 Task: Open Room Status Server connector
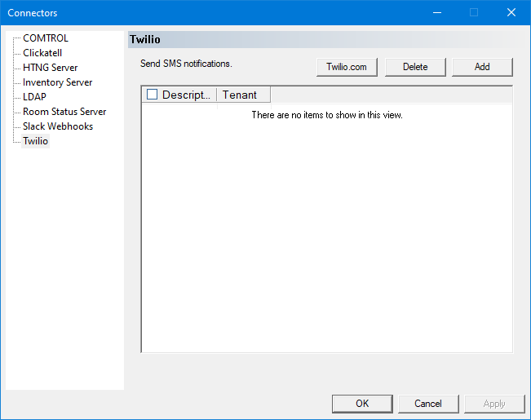pyautogui.click(x=64, y=112)
